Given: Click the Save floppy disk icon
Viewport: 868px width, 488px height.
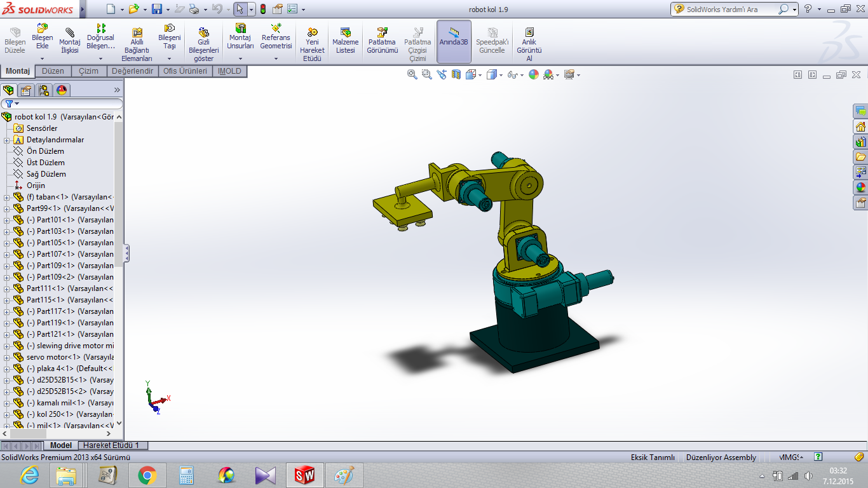Looking at the screenshot, I should tap(157, 9).
